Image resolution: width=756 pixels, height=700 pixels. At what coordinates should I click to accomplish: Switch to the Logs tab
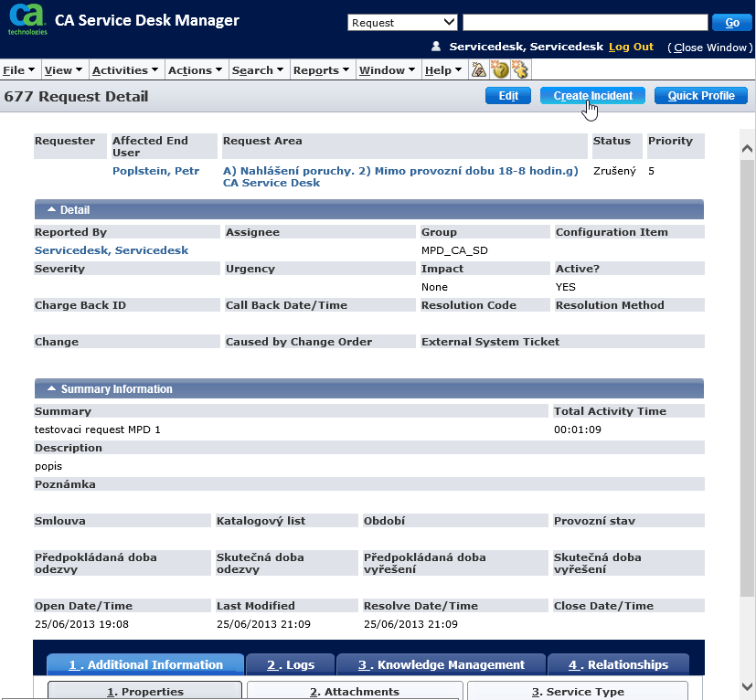coord(291,664)
